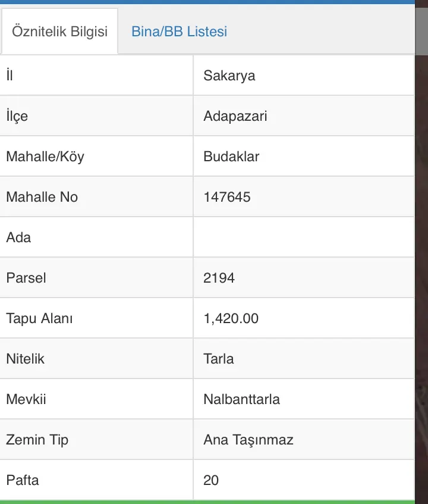Image resolution: width=428 pixels, height=504 pixels.
Task: Click the Ana Taşınmaz Zemin Tip value
Action: pyautogui.click(x=248, y=440)
